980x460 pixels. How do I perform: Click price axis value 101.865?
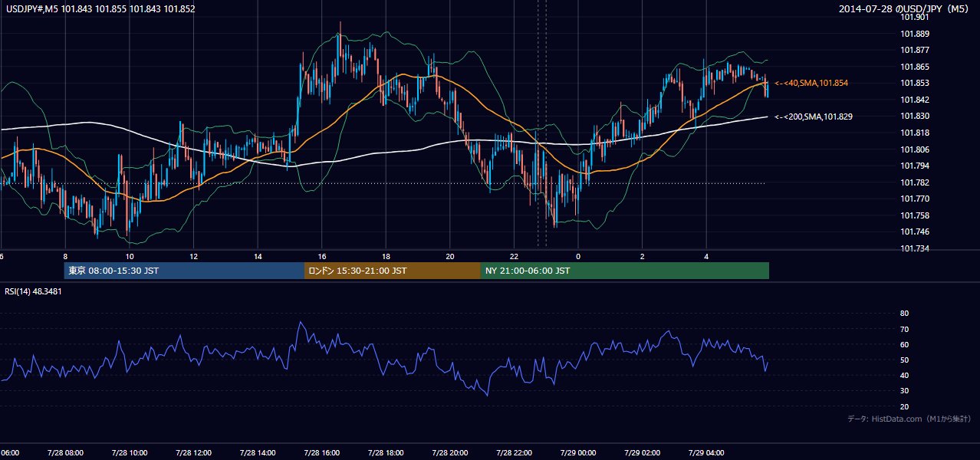915,67
